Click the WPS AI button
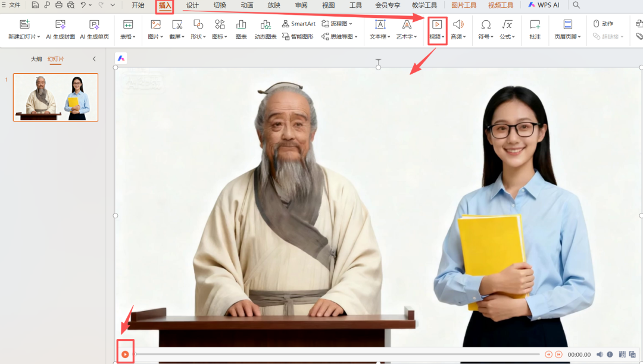 click(x=544, y=5)
